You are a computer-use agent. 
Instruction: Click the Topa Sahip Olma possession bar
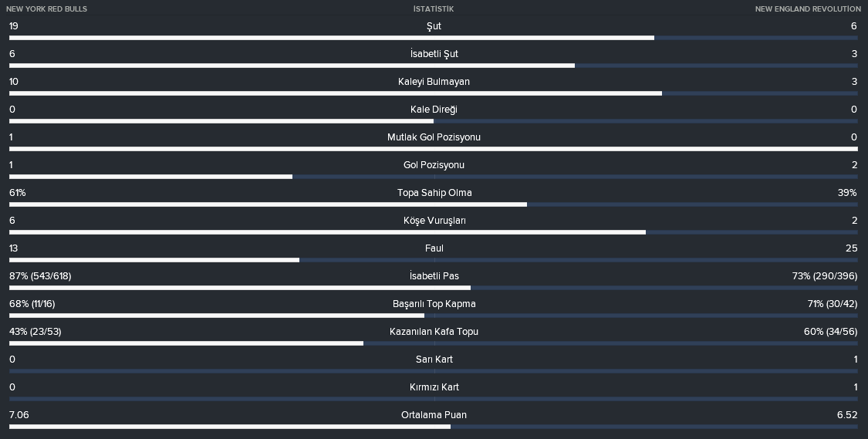point(434,204)
